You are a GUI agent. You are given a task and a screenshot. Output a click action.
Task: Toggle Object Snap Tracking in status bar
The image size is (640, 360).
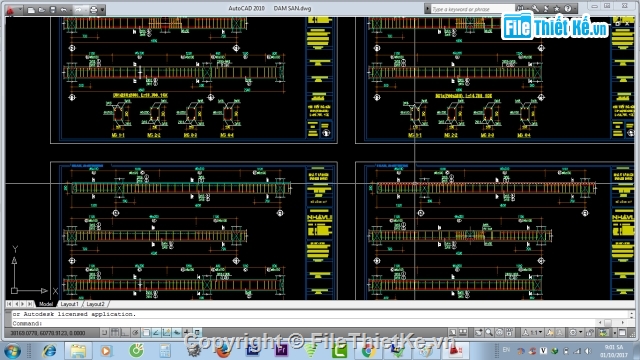coord(156,333)
